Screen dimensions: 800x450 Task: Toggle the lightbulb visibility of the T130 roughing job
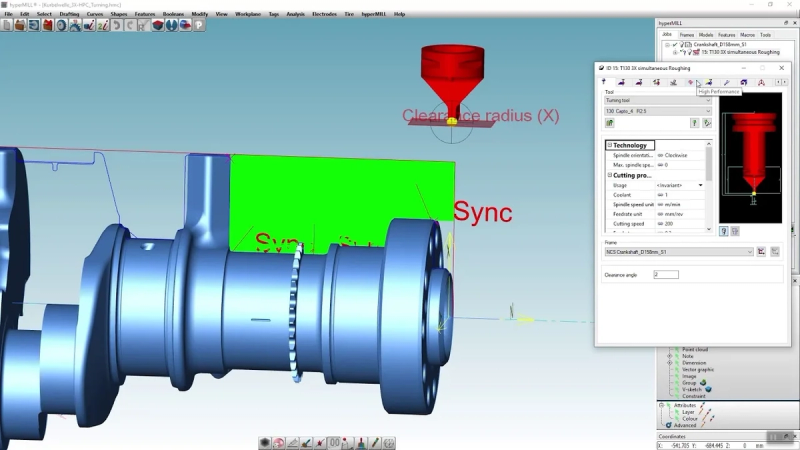[689, 52]
